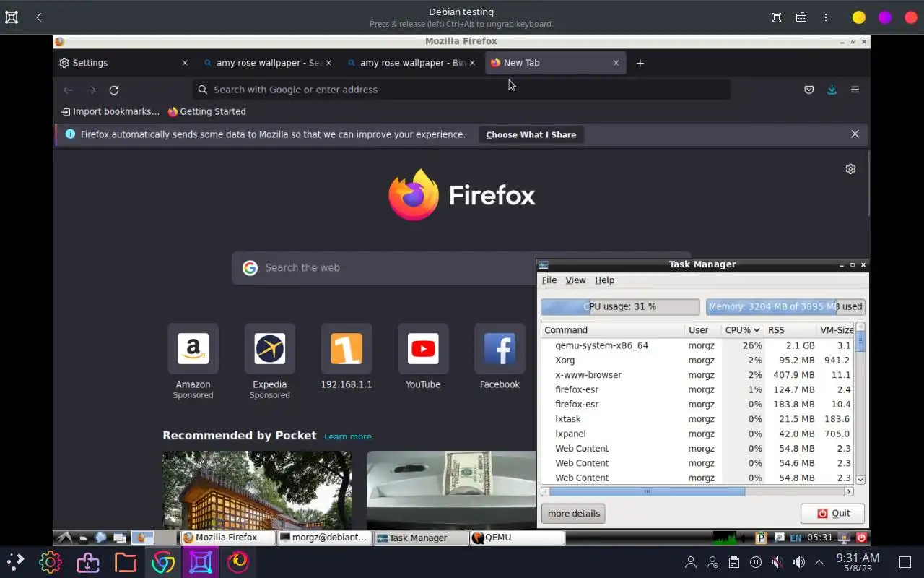Select the qemu-system-x86_64 process row
924x578 pixels.
[x=697, y=345]
